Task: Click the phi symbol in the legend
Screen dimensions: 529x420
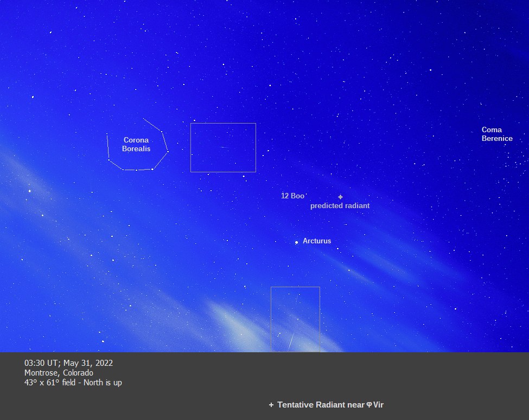Action: [x=369, y=405]
